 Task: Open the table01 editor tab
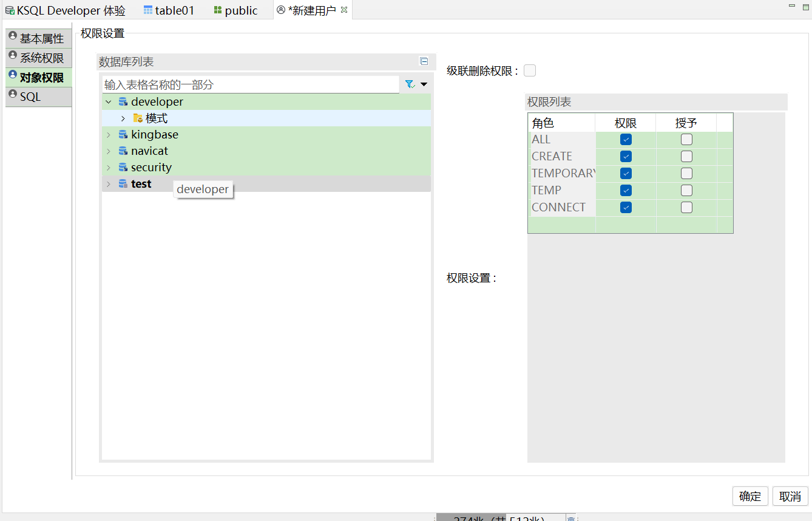click(169, 10)
